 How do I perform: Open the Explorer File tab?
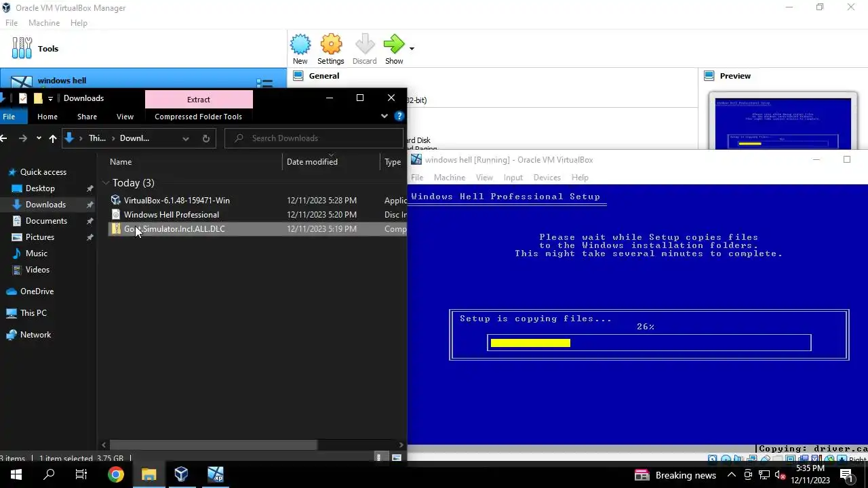(9, 117)
